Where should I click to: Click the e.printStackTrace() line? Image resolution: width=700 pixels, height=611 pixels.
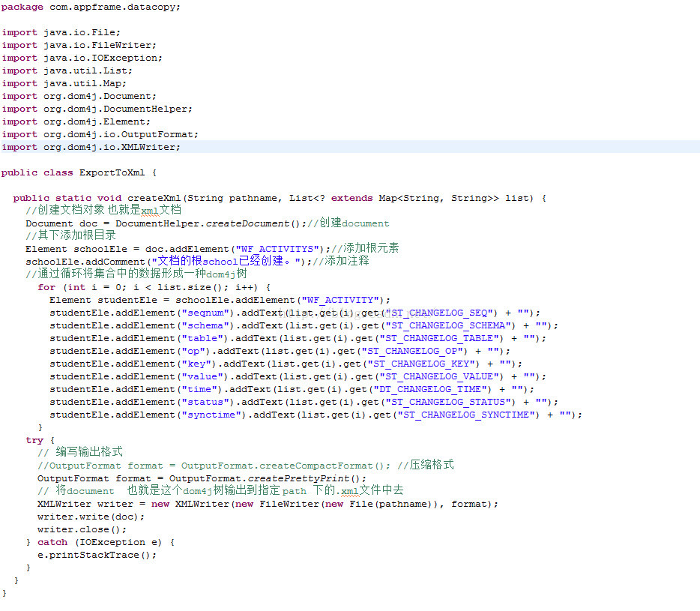pos(97,555)
